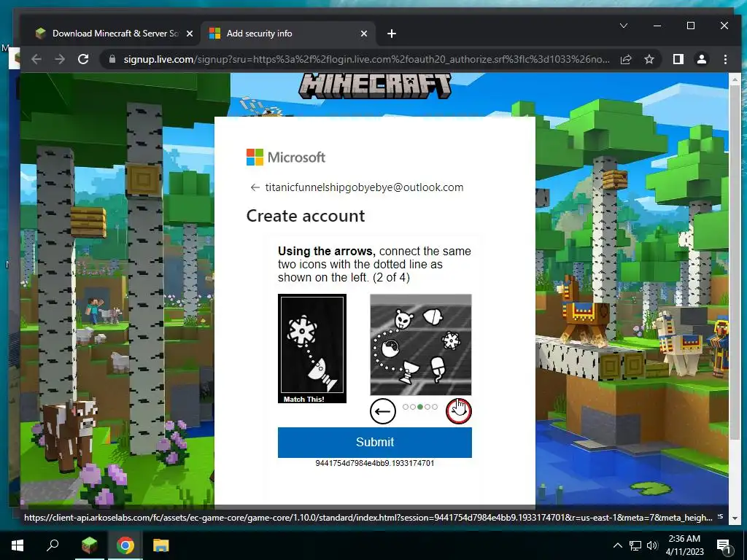Open the Chrome side panel
Image resolution: width=747 pixels, height=560 pixels.
point(678,59)
